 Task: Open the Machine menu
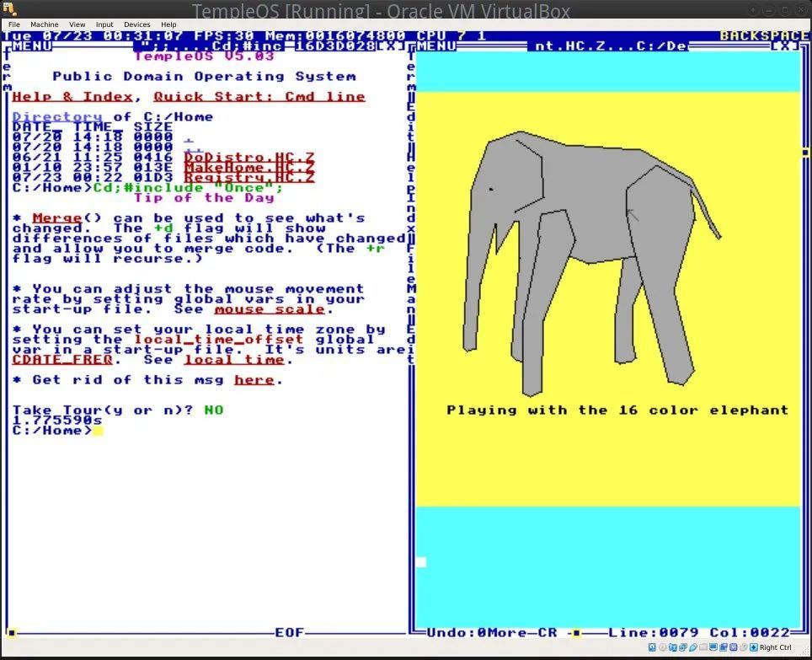(45, 24)
